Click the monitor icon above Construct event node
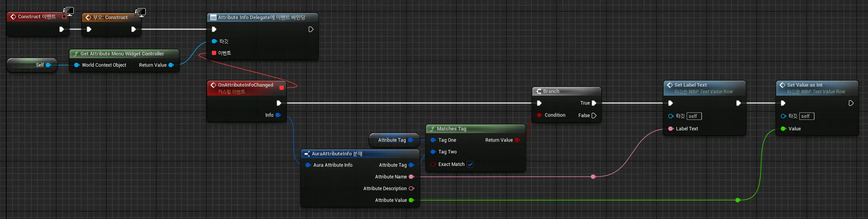The width and height of the screenshot is (868, 219). tap(69, 11)
